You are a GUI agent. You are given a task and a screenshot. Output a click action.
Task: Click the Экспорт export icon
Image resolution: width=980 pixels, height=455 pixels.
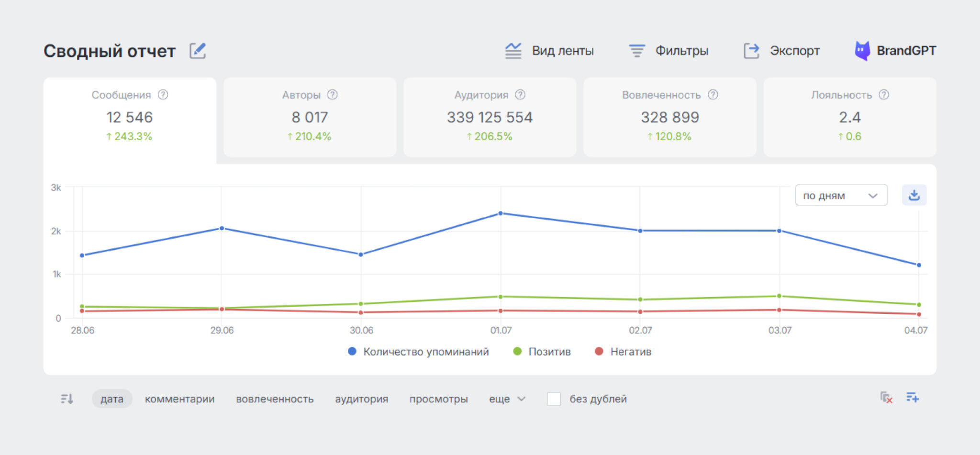pos(750,50)
